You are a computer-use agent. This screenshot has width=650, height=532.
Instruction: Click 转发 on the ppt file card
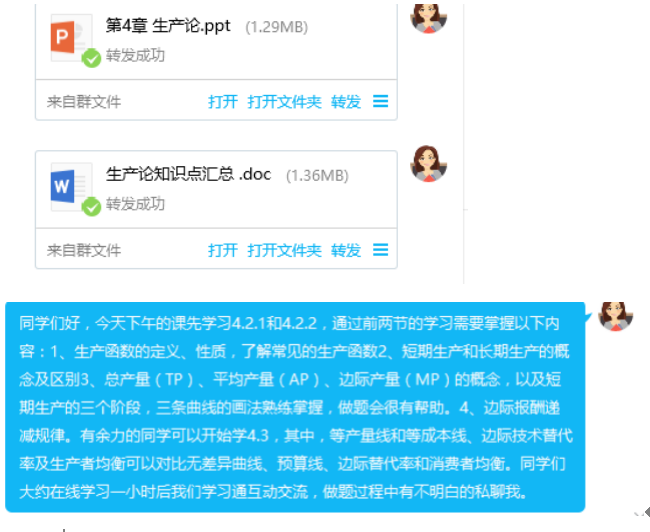pyautogui.click(x=346, y=102)
